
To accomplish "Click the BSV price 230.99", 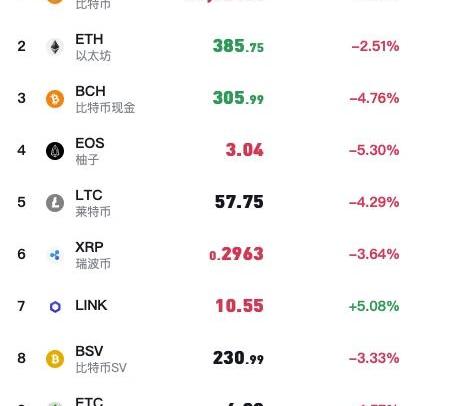I will 238,358.
